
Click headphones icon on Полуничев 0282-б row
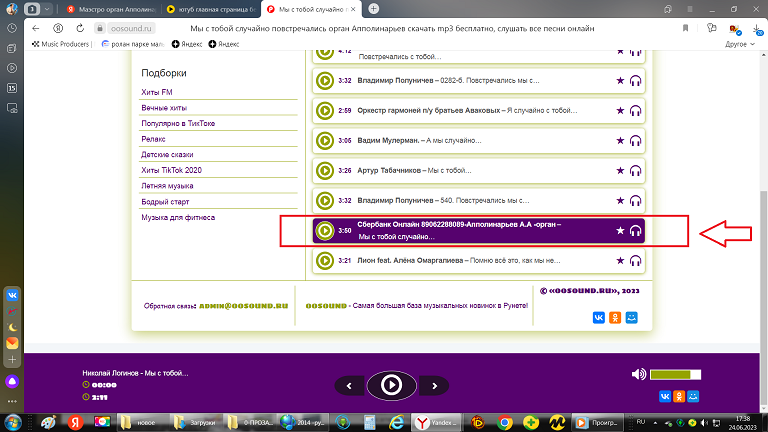point(635,81)
